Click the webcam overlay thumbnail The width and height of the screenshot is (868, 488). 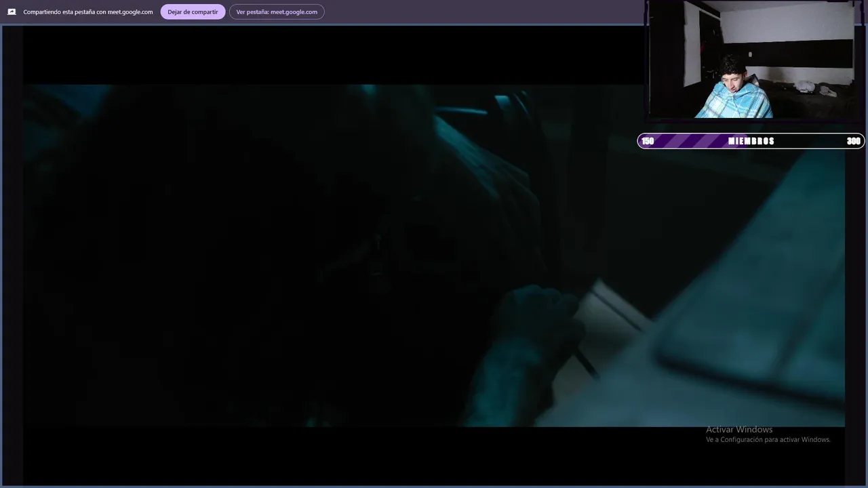click(x=753, y=60)
